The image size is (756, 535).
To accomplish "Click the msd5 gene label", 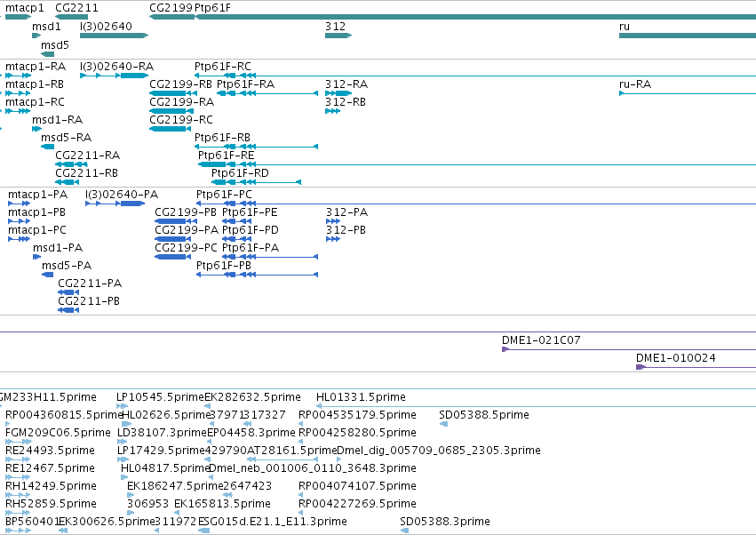I will 55,44.
